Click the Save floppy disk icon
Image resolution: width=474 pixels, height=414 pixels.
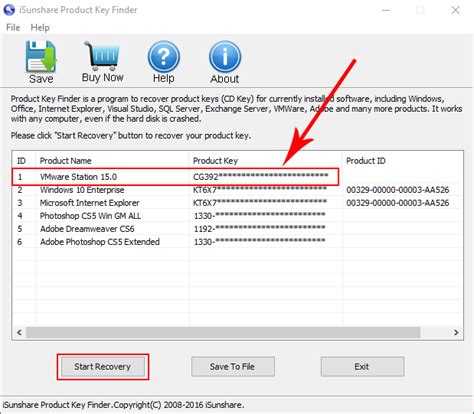pyautogui.click(x=41, y=57)
